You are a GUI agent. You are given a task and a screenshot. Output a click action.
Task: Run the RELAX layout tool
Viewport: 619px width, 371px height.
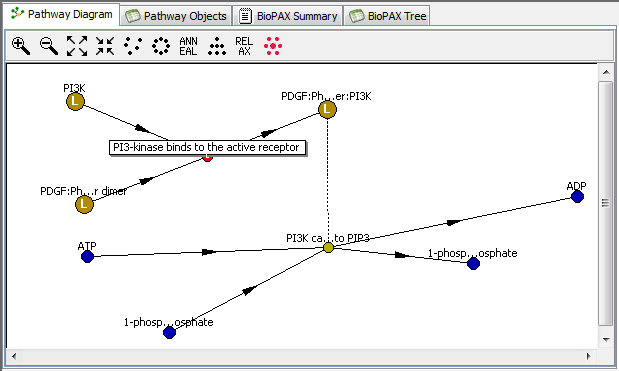(244, 46)
